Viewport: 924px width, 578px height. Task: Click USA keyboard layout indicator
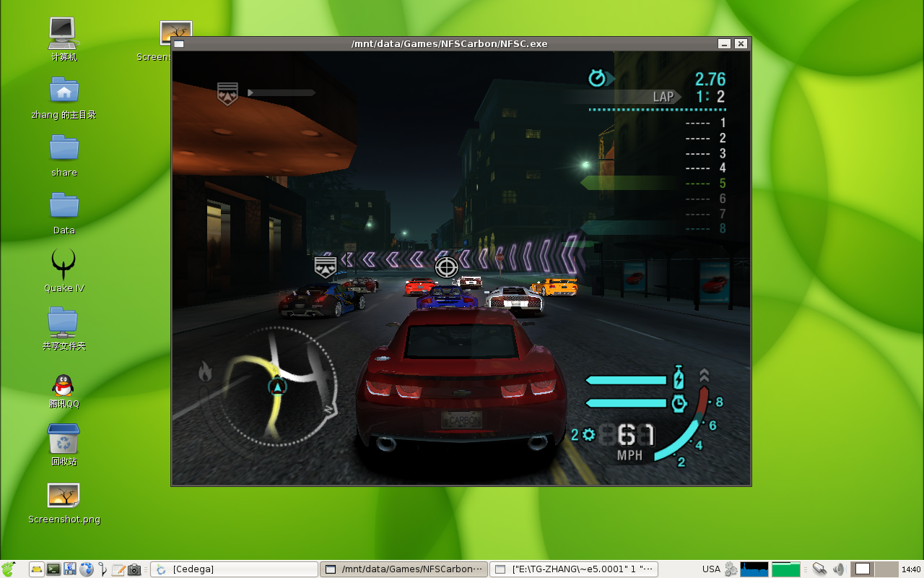(711, 569)
